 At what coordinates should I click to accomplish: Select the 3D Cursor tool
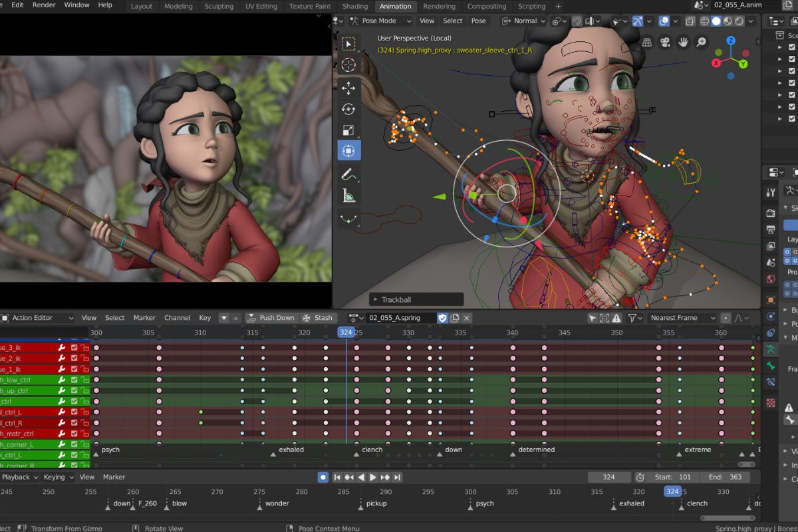[x=348, y=65]
